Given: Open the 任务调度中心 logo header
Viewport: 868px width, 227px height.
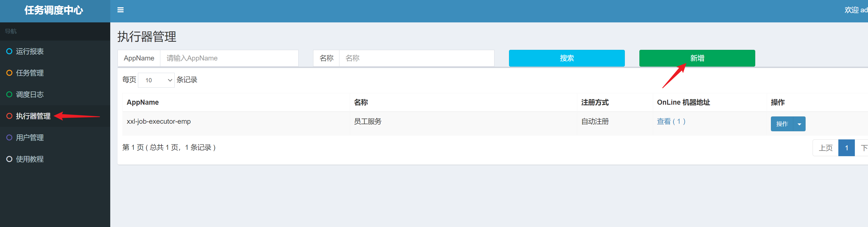Looking at the screenshot, I should tap(54, 10).
